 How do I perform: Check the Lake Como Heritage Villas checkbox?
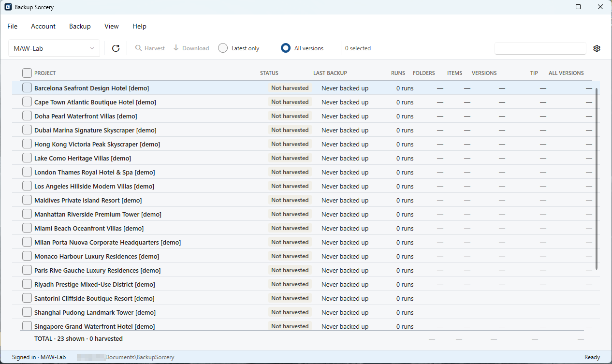point(27,158)
